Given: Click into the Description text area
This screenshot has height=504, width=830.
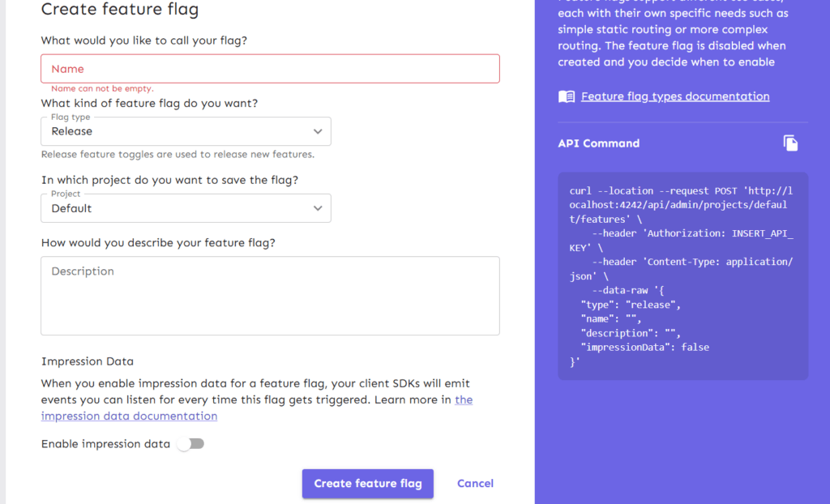Looking at the screenshot, I should point(270,296).
